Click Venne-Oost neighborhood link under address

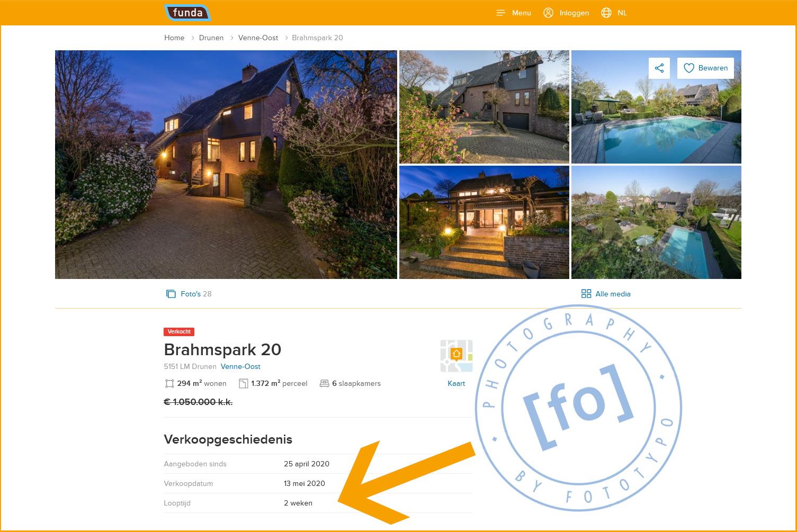pyautogui.click(x=240, y=366)
